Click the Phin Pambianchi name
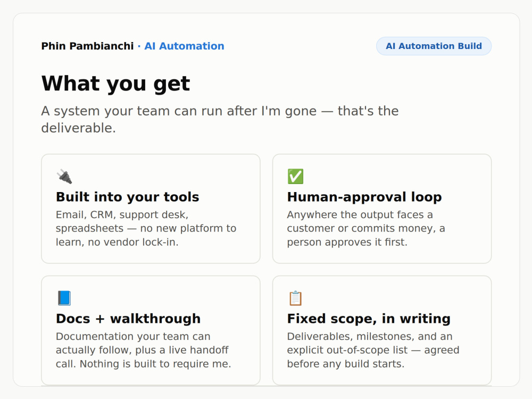Image resolution: width=532 pixels, height=399 pixels. coord(88,46)
